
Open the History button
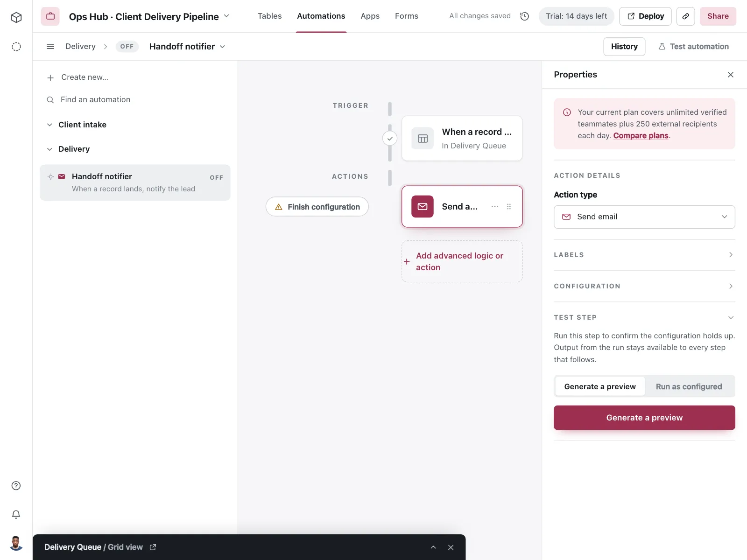click(x=624, y=47)
